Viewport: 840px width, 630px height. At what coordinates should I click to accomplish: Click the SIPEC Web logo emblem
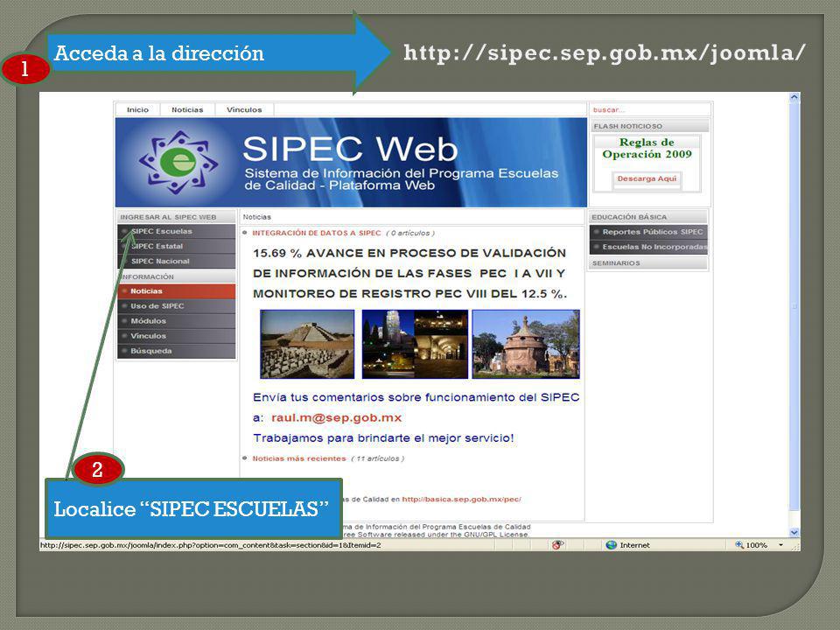coord(178,162)
